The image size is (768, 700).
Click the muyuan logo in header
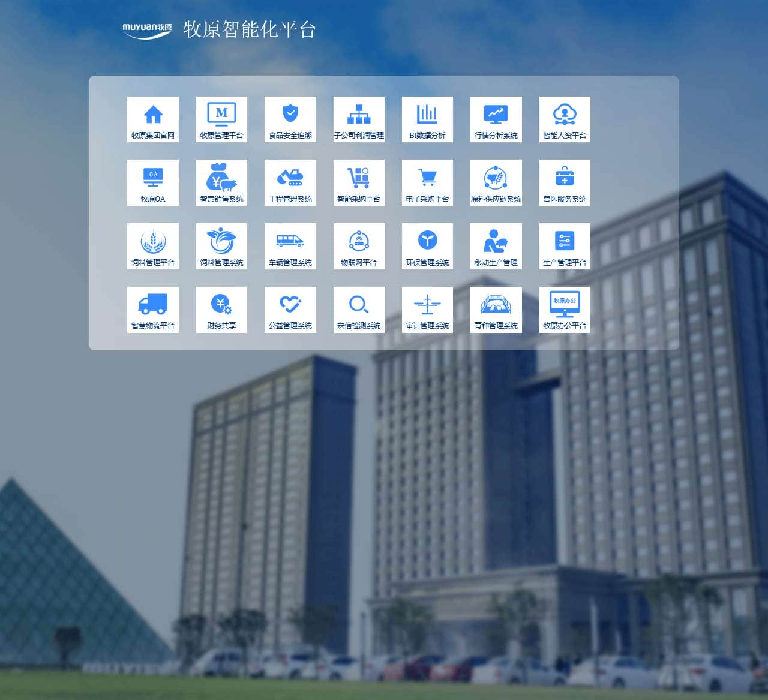[147, 30]
